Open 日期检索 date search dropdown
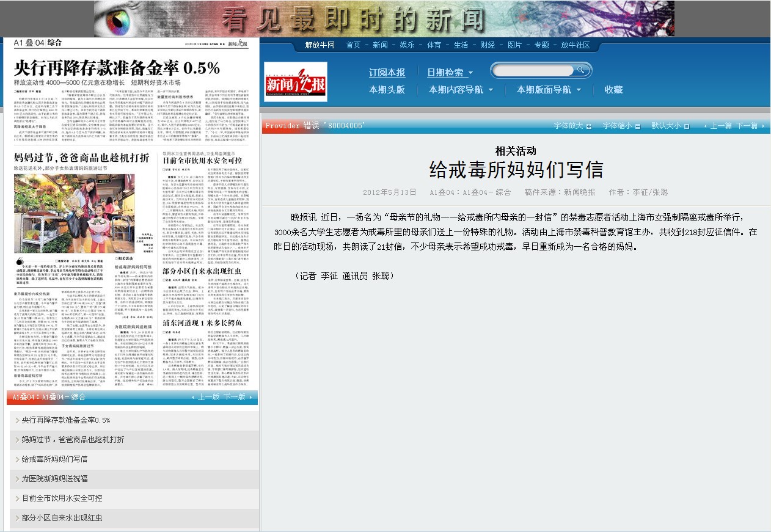Screen dimensions: 771x532 [x=450, y=73]
